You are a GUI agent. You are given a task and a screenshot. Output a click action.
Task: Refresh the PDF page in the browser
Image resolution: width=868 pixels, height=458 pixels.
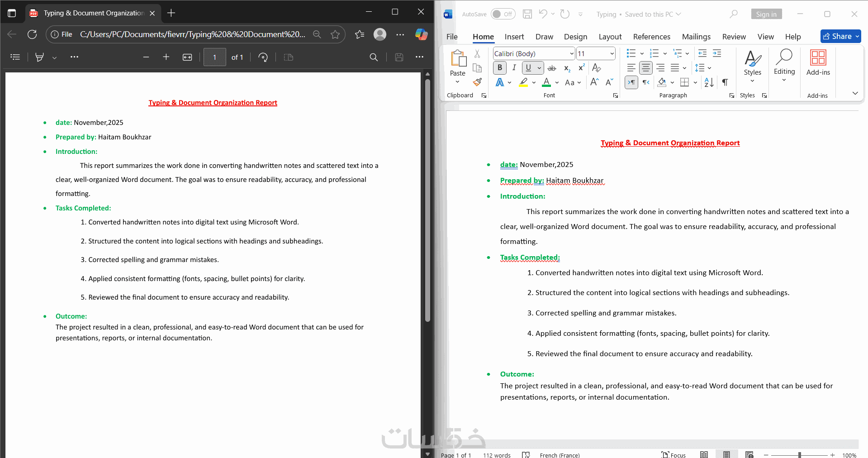click(x=32, y=34)
